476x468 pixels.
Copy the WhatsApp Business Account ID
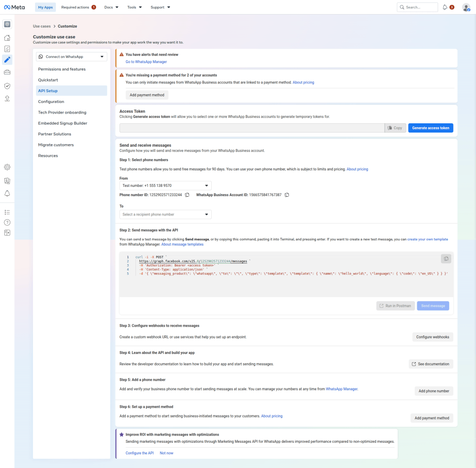coord(287,195)
